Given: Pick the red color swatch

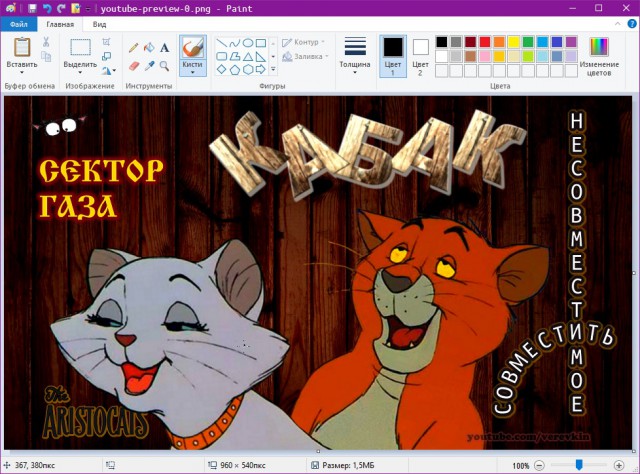Looking at the screenshot, I should pos(485,42).
